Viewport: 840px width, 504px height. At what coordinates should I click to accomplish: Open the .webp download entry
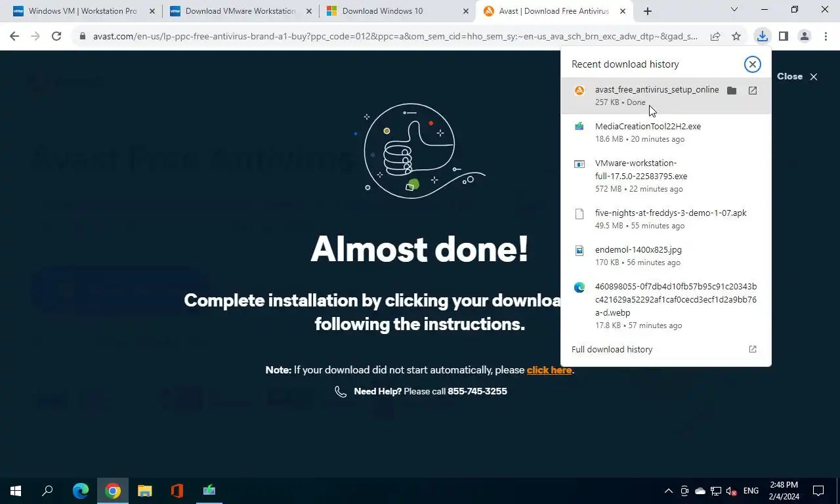pyautogui.click(x=666, y=306)
